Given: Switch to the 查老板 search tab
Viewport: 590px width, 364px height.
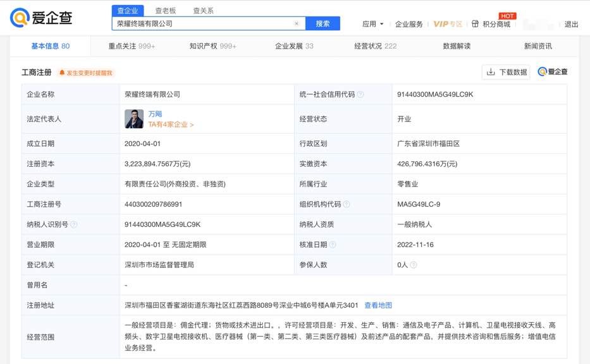Looking at the screenshot, I should coord(166,11).
